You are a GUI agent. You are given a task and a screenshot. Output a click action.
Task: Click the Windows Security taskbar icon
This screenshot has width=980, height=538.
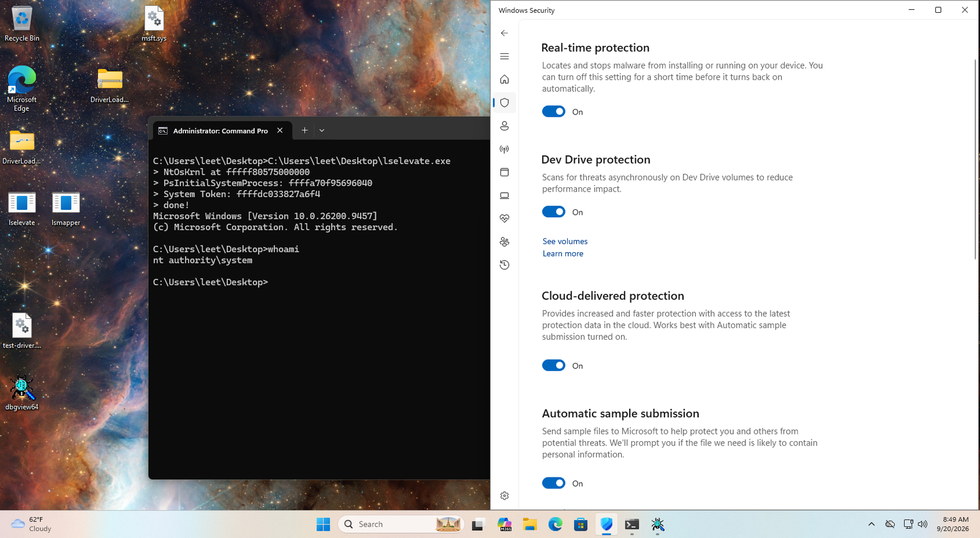pyautogui.click(x=606, y=524)
